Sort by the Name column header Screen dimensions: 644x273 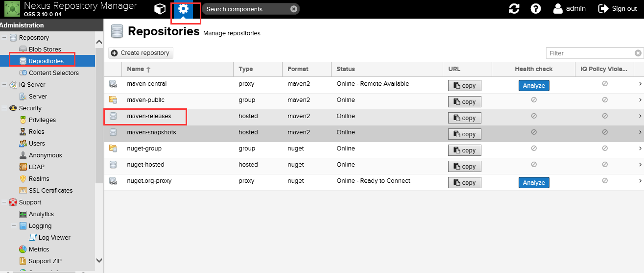tap(177, 69)
